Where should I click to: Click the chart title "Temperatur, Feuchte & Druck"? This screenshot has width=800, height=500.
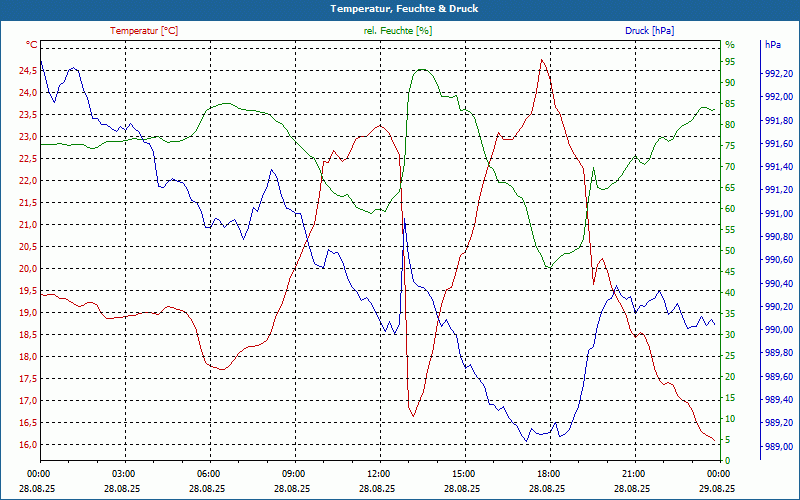[x=400, y=9]
